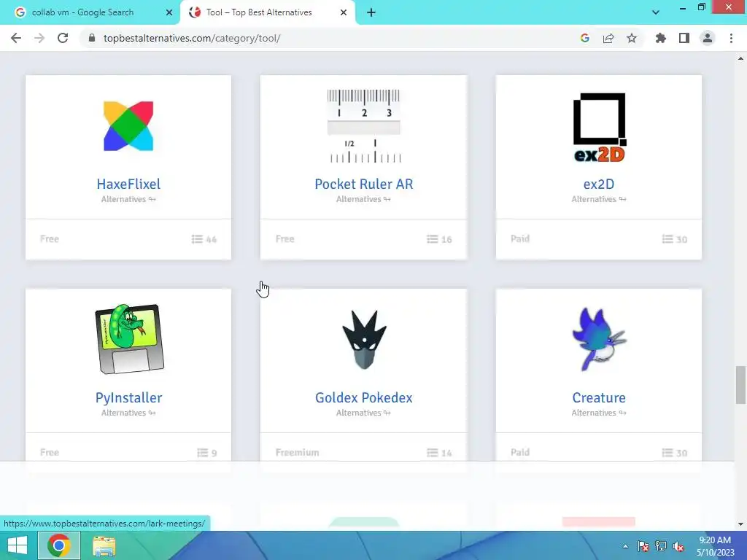The height and width of the screenshot is (560, 747).
Task: Close the Top Best Alternatives tab
Action: coord(344,13)
